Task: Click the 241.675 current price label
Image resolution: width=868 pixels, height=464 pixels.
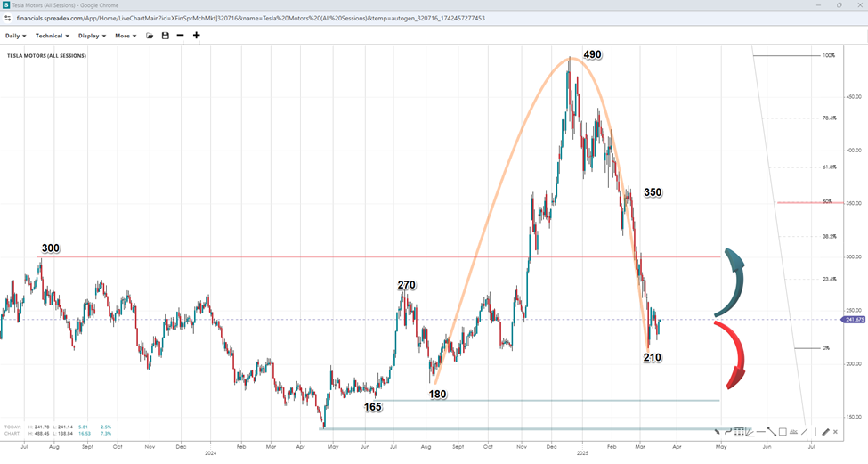Action: click(853, 320)
